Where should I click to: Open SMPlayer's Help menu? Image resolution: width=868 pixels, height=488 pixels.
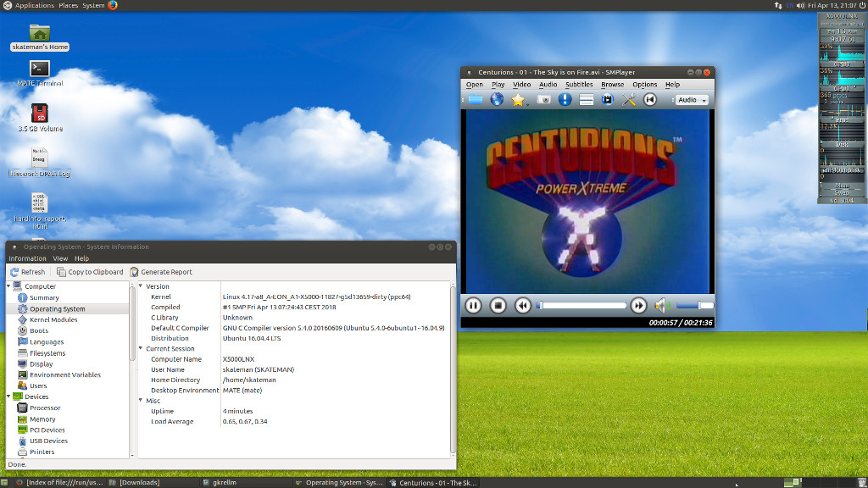tap(672, 85)
